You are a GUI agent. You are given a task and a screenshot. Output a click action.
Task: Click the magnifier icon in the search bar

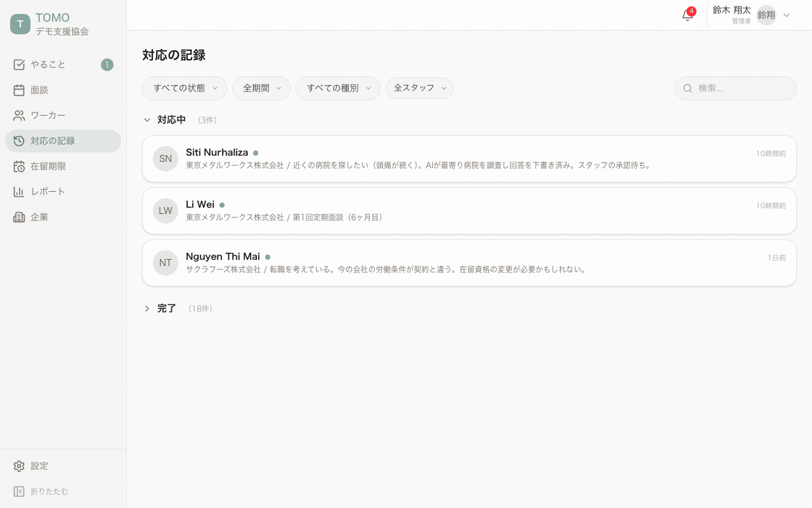[688, 88]
